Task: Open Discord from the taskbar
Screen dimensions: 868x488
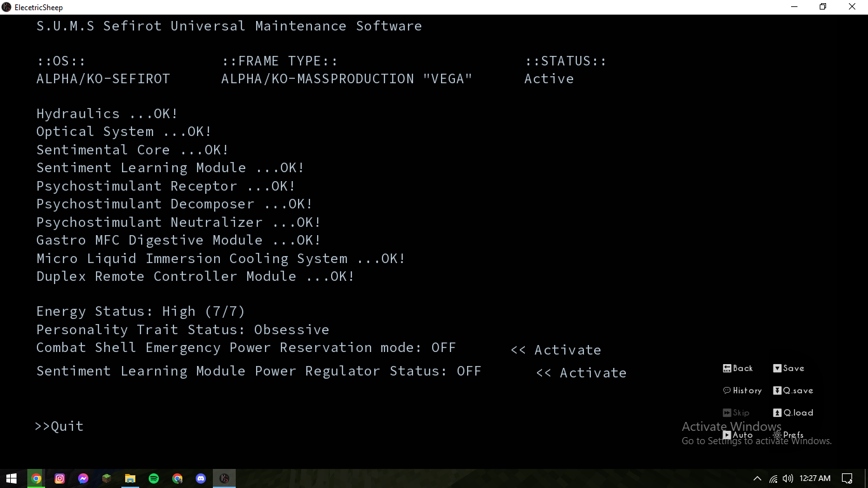Action: point(201,478)
